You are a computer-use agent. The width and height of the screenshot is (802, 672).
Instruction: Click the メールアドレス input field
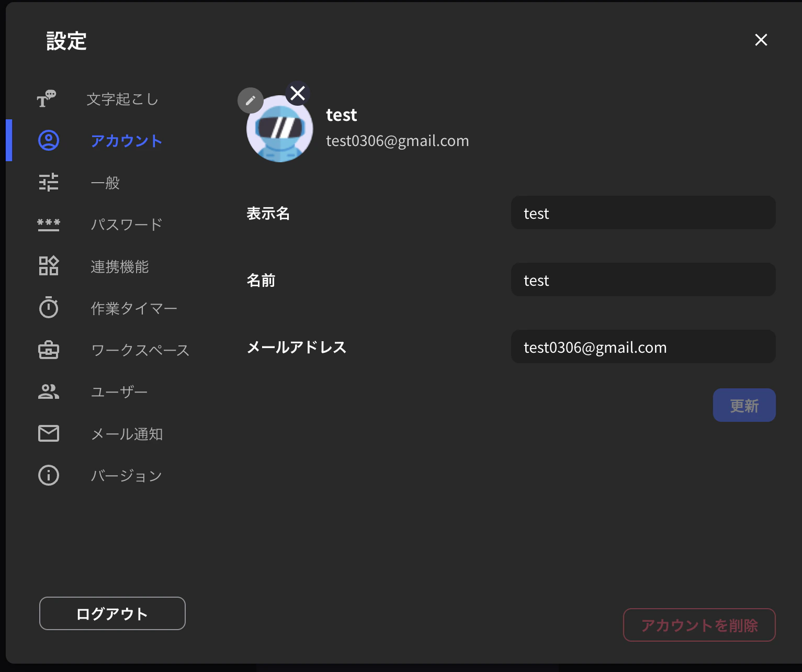coord(642,346)
